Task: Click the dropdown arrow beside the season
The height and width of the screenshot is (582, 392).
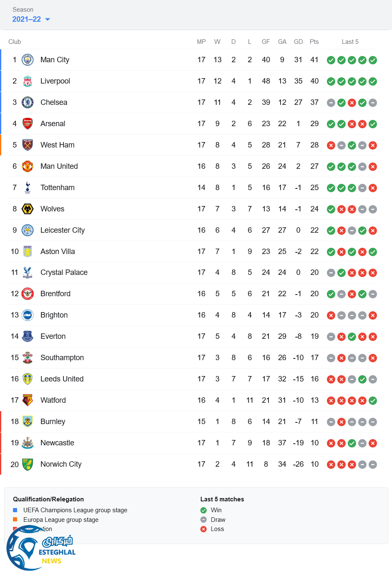Action: coord(48,20)
